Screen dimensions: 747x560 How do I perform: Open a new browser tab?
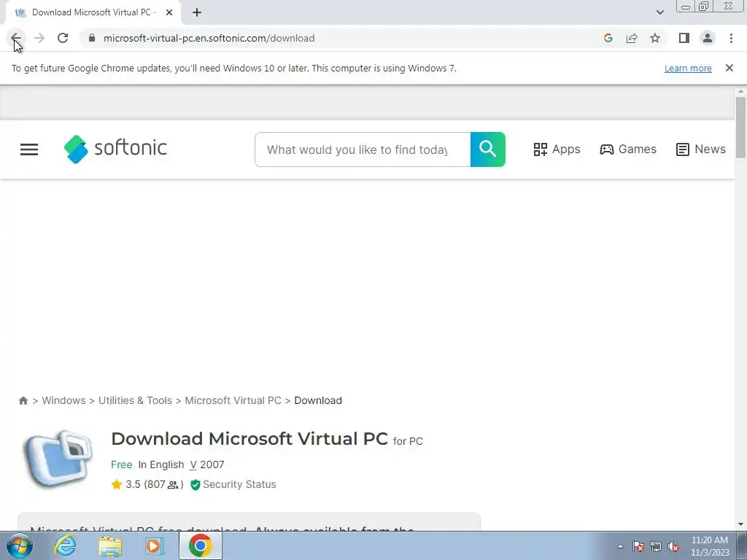(x=197, y=13)
